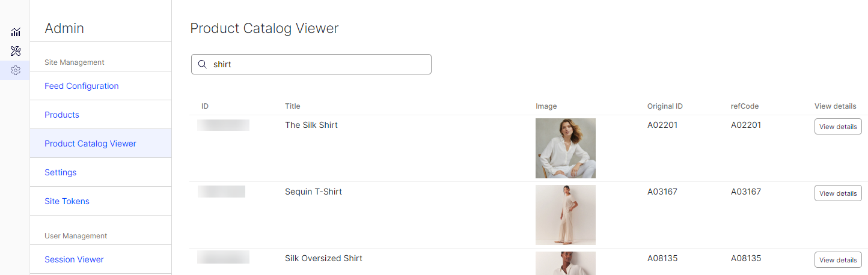The image size is (868, 275).
Task: Click the Title column header
Action: coord(293,106)
